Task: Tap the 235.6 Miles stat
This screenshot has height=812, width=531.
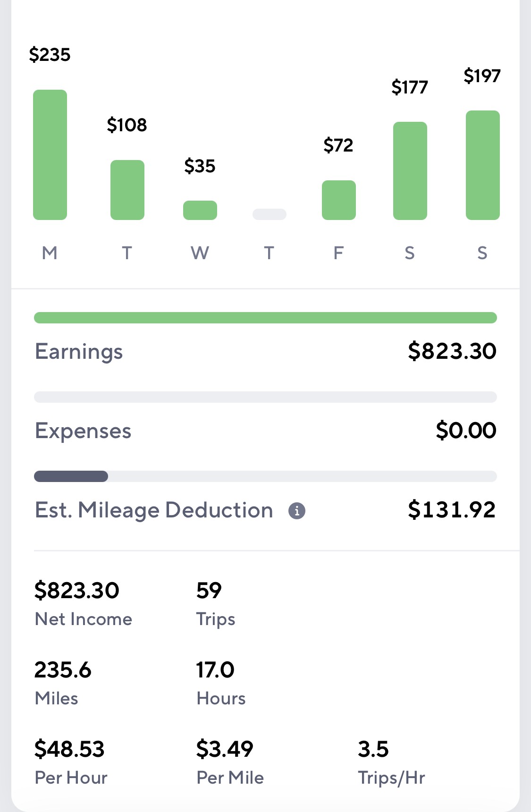Action: (x=63, y=683)
